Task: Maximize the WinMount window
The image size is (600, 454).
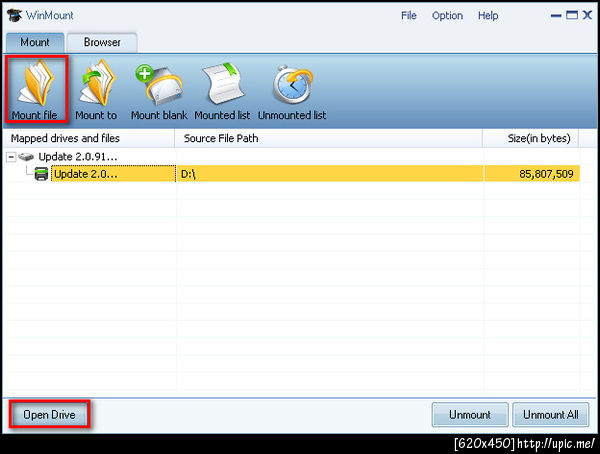Action: click(x=572, y=15)
